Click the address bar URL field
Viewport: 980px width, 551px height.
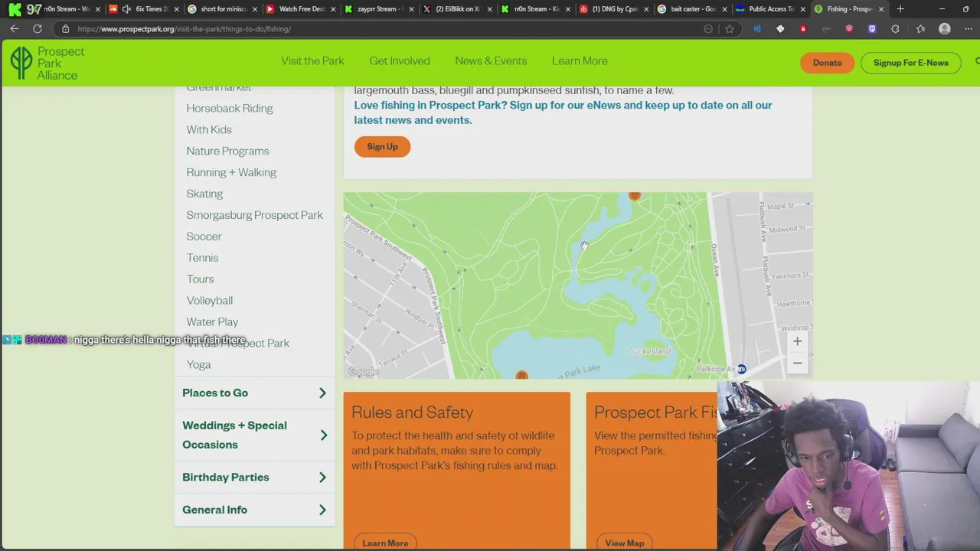[383, 29]
